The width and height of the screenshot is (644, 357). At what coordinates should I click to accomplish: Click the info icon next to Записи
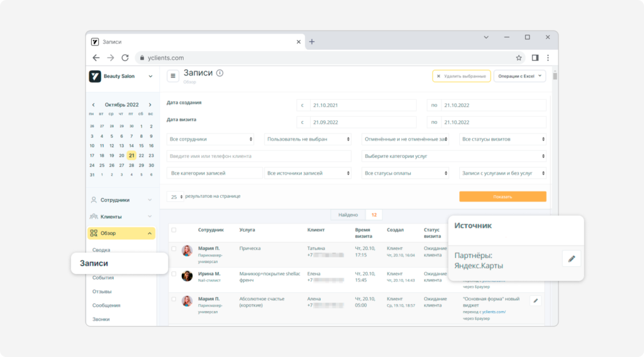[219, 73]
